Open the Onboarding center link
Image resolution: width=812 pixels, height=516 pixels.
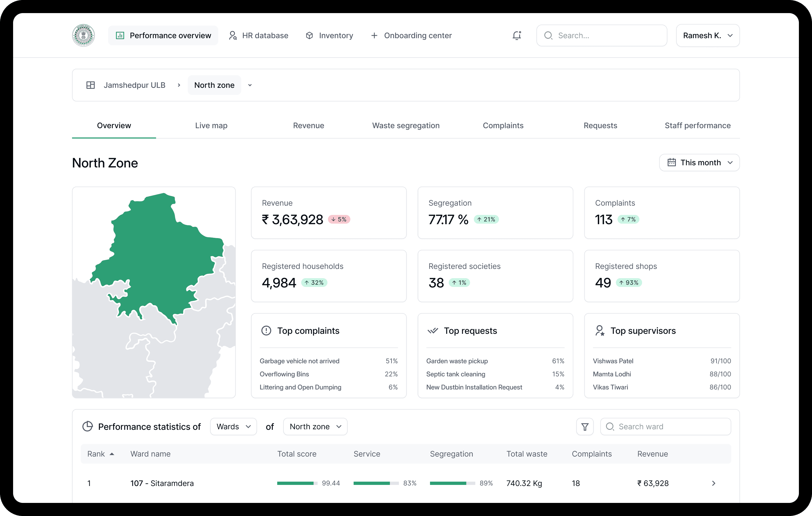[x=411, y=35]
